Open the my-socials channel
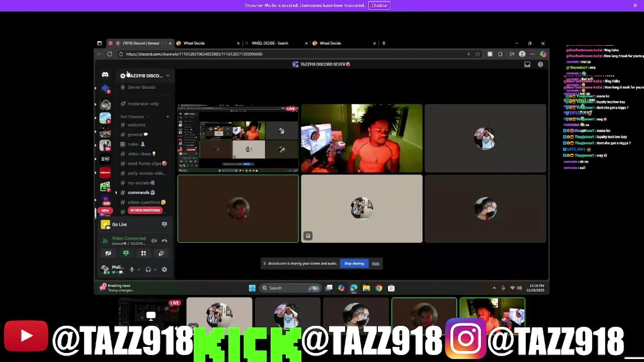The height and width of the screenshot is (362, 644). (138, 183)
